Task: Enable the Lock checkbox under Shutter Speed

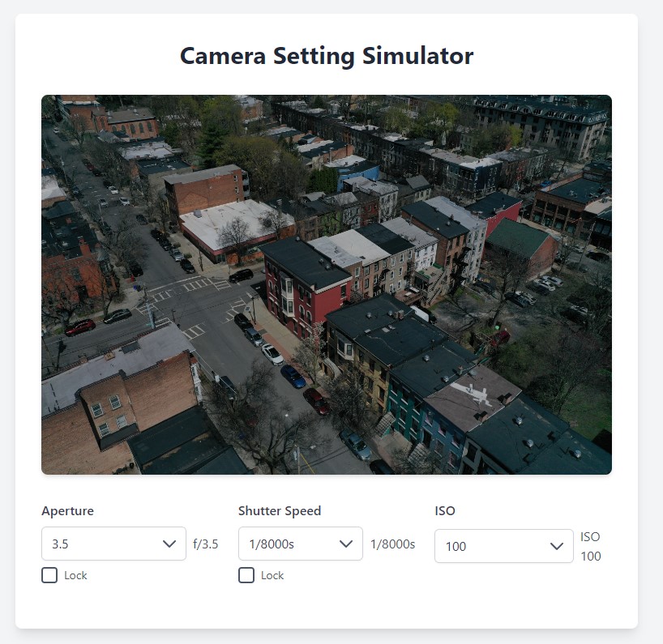Action: (x=246, y=575)
